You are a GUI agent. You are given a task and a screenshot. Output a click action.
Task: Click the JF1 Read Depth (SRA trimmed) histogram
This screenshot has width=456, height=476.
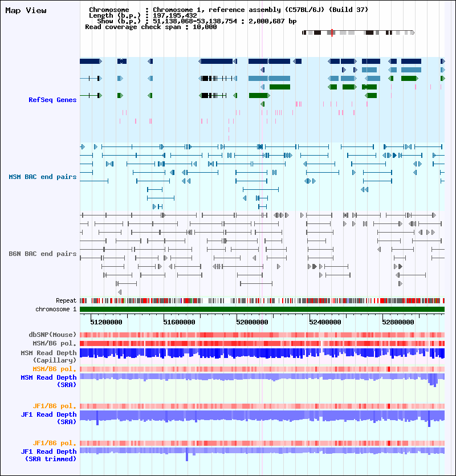click(262, 453)
